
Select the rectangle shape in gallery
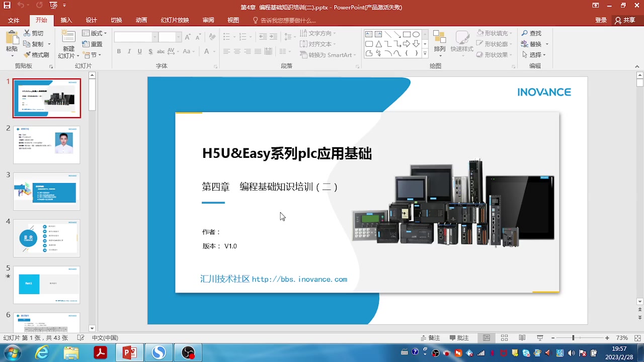click(x=407, y=34)
